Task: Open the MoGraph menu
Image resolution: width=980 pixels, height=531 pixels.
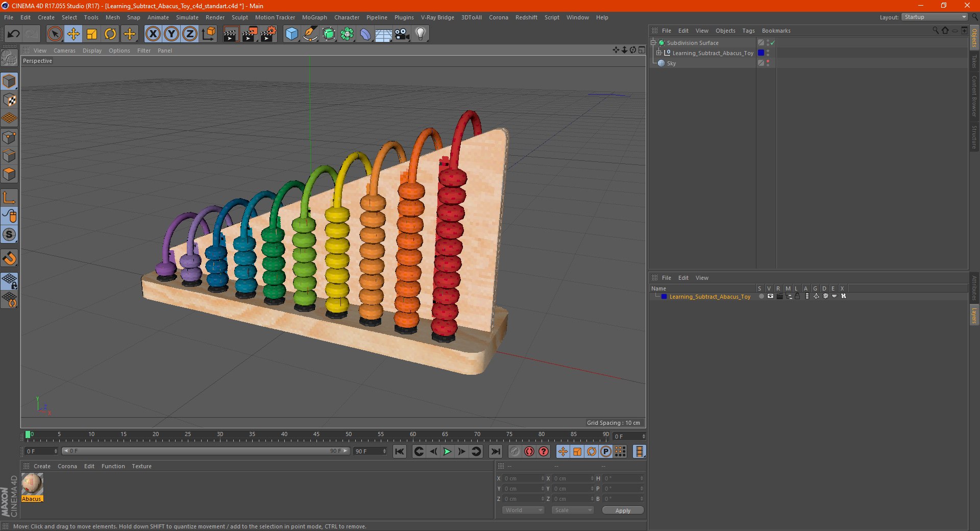Action: click(314, 17)
